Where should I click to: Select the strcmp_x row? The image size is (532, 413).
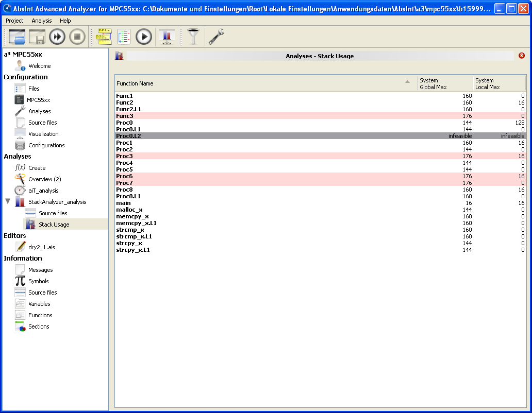coord(321,230)
